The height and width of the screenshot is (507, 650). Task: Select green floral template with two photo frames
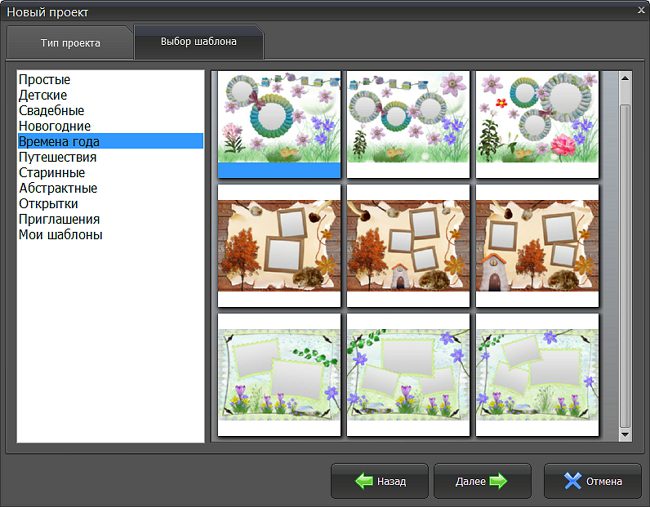click(279, 375)
